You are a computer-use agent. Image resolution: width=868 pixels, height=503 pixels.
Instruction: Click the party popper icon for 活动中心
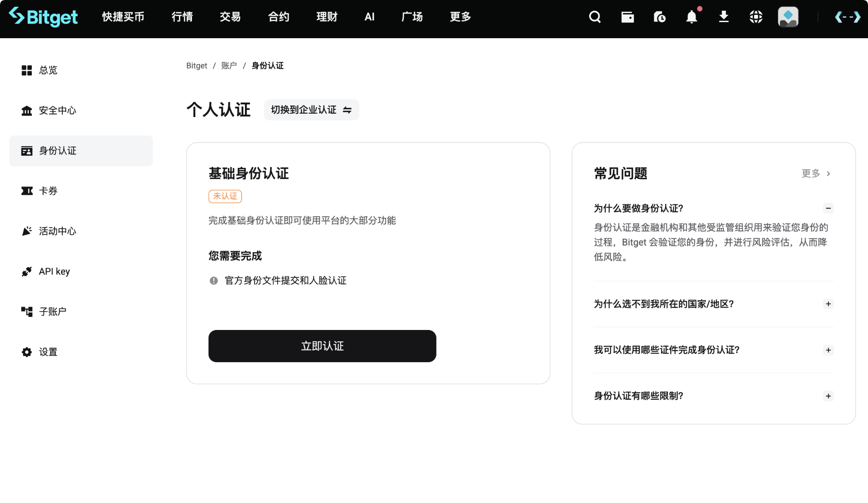point(27,231)
